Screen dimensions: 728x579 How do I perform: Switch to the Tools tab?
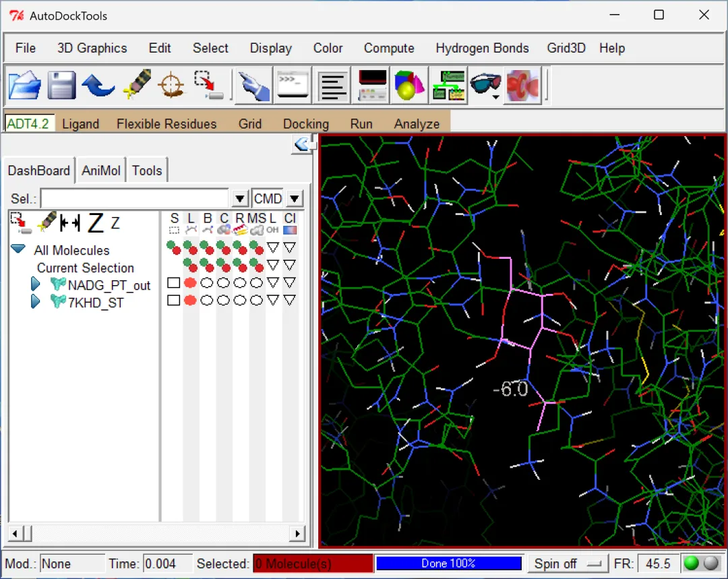pyautogui.click(x=147, y=171)
